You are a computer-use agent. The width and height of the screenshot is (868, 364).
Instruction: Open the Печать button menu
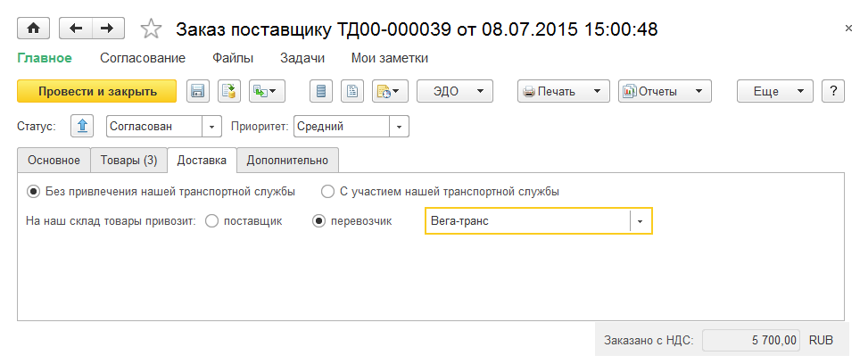(x=564, y=91)
